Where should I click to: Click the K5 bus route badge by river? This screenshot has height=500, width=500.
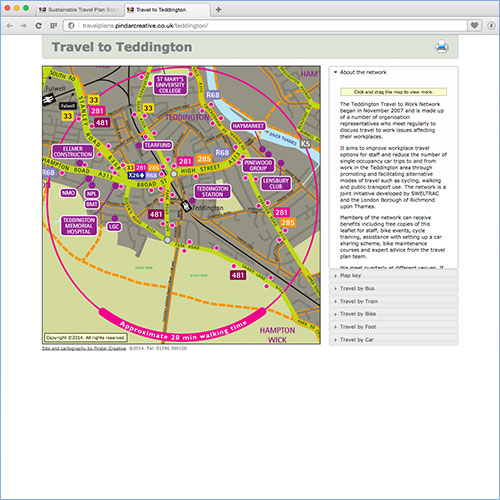pos(305,144)
